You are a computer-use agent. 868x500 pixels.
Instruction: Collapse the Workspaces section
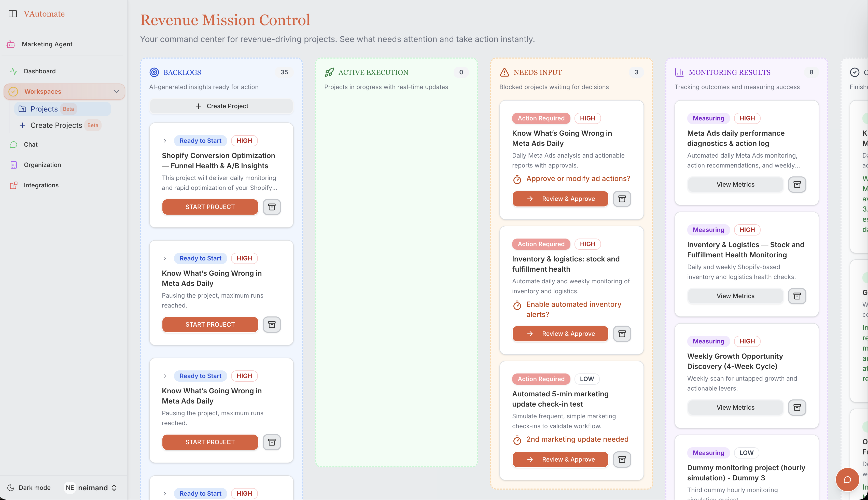coord(116,92)
